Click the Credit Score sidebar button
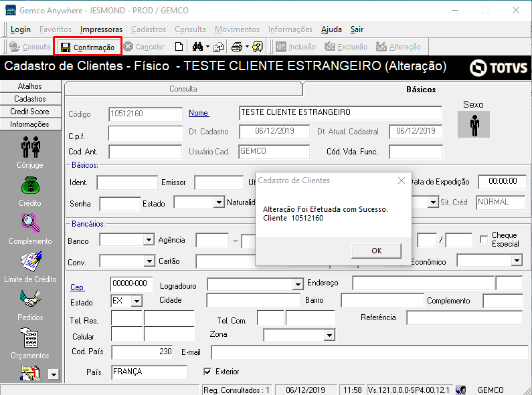 click(30, 112)
